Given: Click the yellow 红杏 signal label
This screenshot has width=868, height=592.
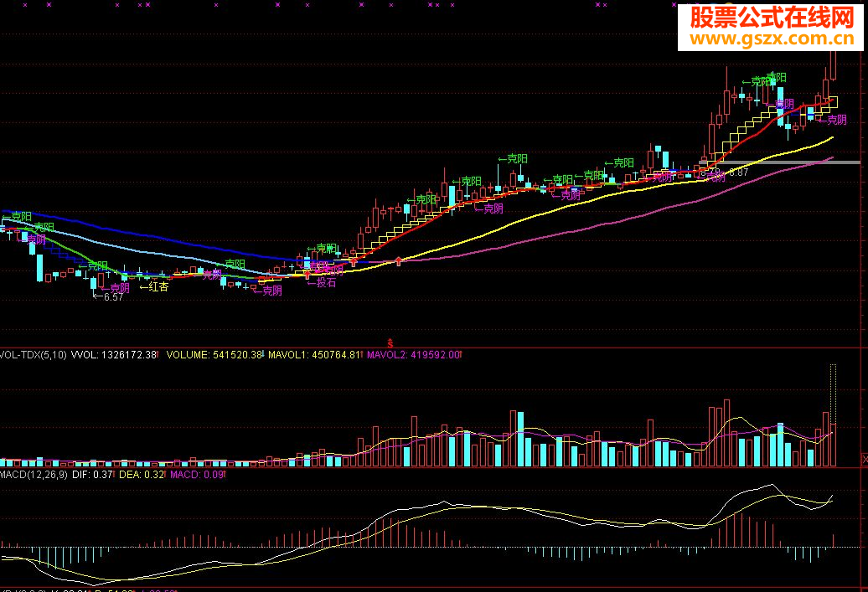Looking at the screenshot, I should 154,286.
